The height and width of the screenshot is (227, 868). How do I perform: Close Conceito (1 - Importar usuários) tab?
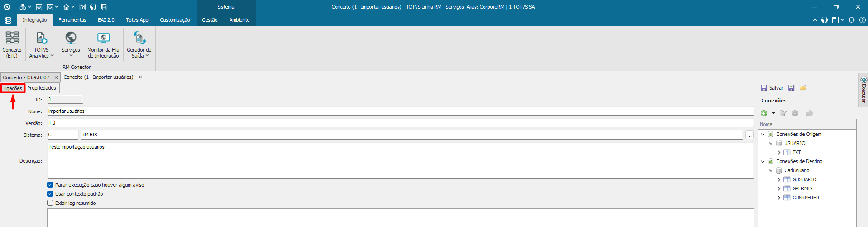140,77
